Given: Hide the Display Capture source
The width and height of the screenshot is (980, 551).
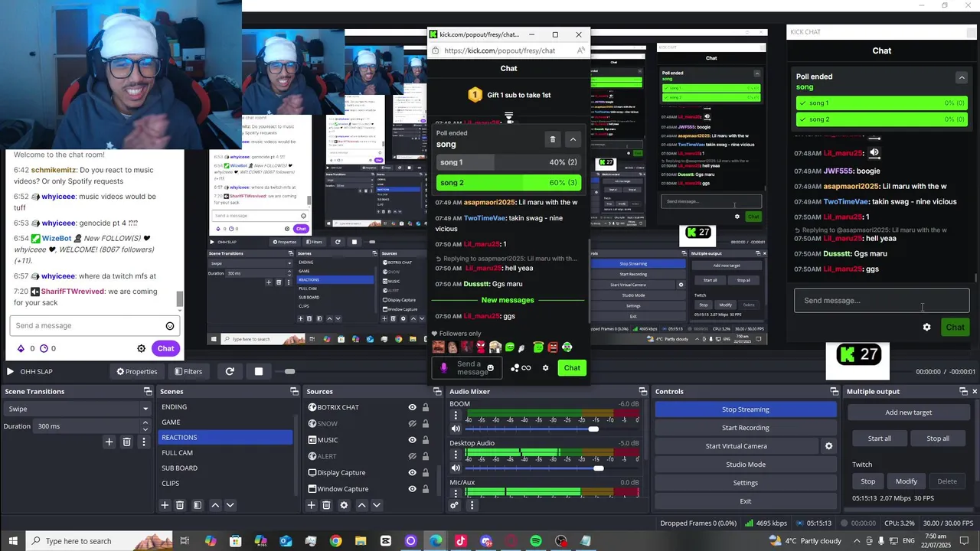Looking at the screenshot, I should 412,472.
